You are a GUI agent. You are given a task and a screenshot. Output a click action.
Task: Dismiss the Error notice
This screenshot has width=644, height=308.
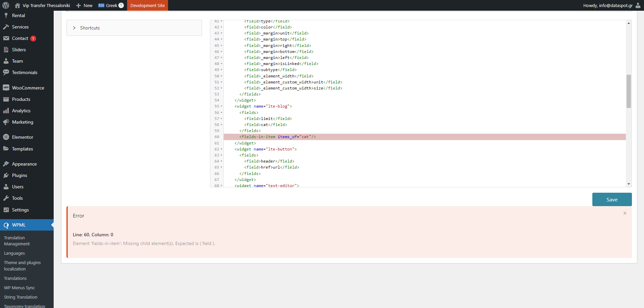coord(625,213)
